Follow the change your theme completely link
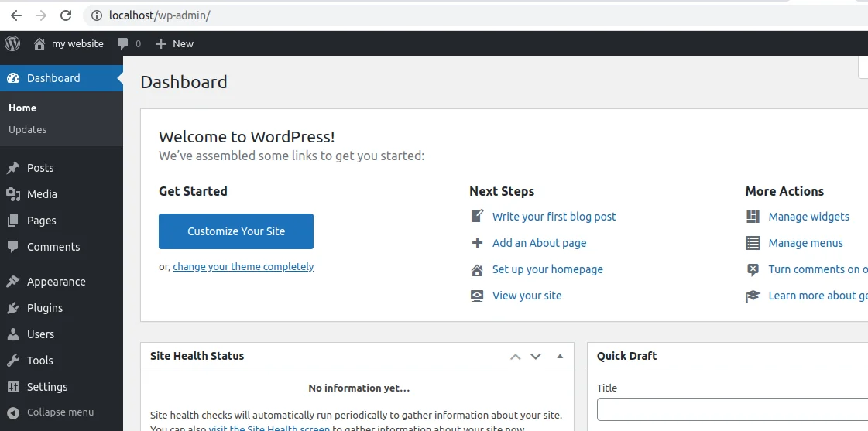868x431 pixels. click(x=243, y=267)
